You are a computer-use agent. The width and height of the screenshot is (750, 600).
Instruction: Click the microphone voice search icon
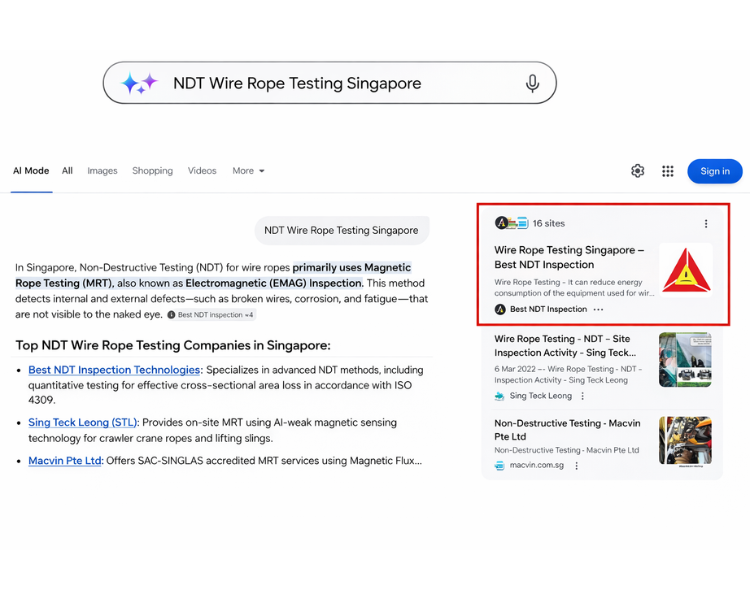(532, 83)
